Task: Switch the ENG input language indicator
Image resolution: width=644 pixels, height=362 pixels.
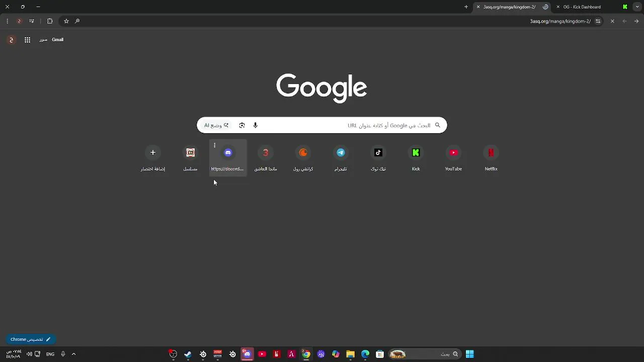Action: click(x=50, y=354)
